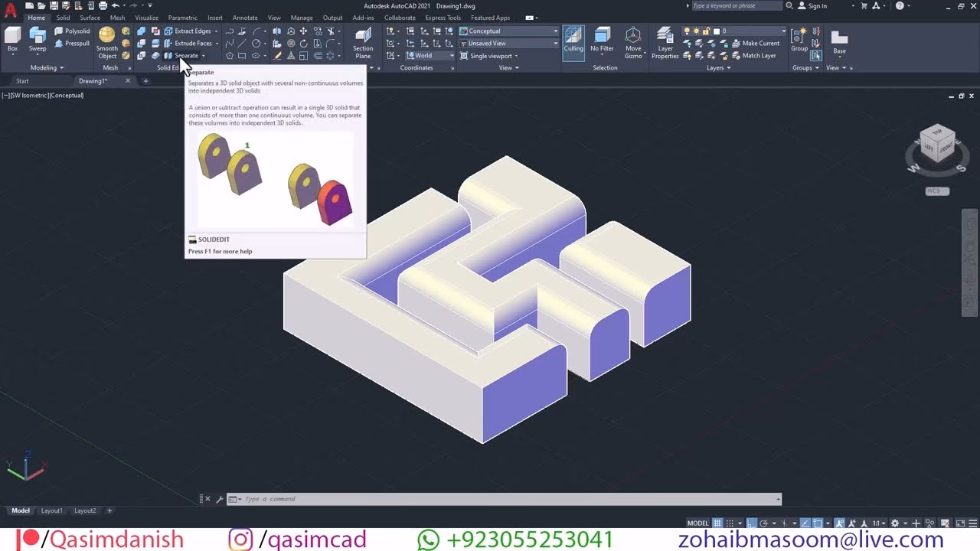980x551 pixels.
Task: Click the search magnifier icon
Action: click(789, 5)
